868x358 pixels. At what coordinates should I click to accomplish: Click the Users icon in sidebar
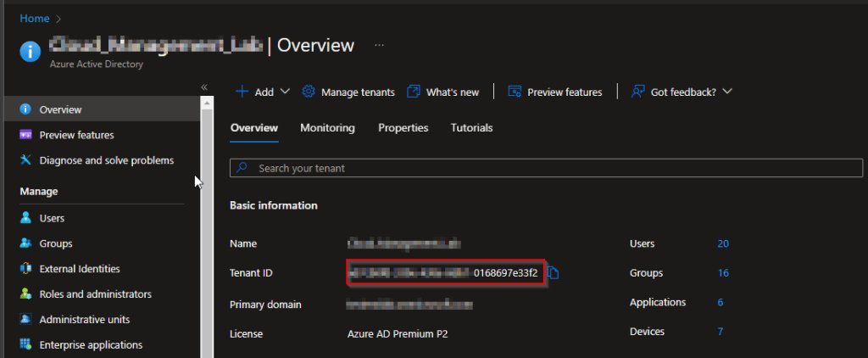point(25,218)
